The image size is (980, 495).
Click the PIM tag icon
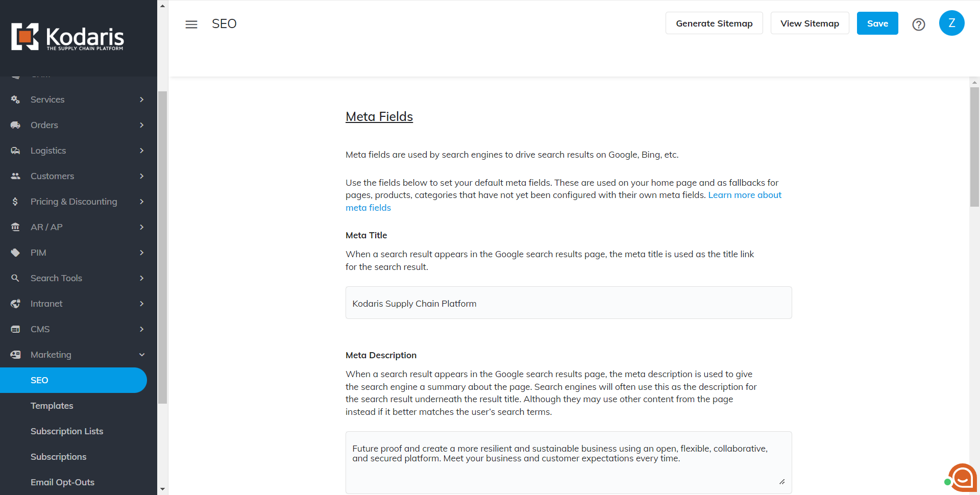click(16, 253)
